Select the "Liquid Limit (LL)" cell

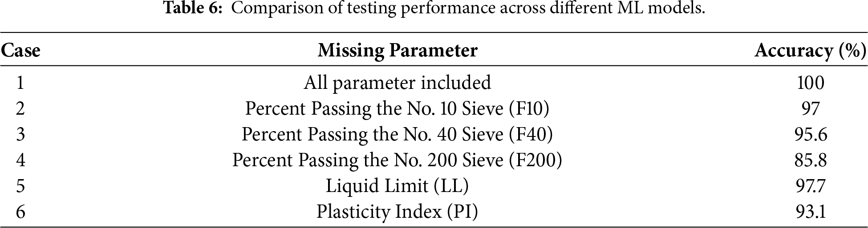coord(397,186)
